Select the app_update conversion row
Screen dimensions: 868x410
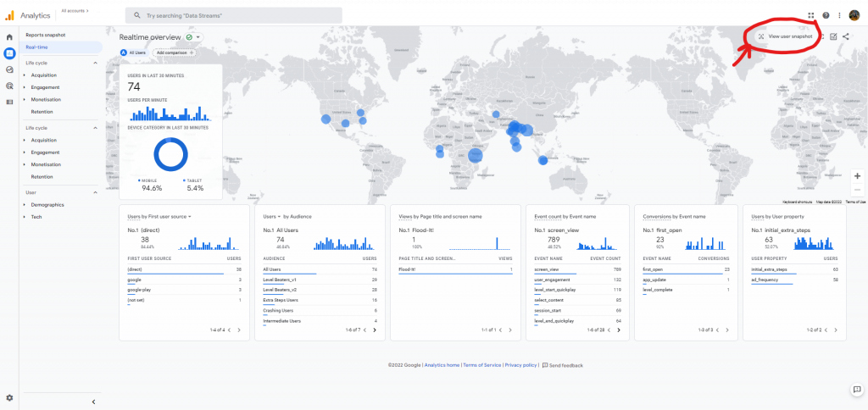[x=686, y=280]
